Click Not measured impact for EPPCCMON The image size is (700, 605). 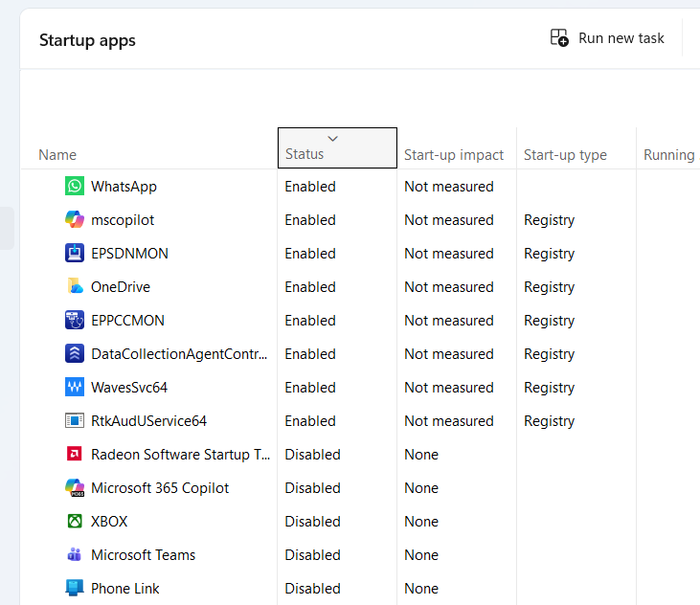click(449, 321)
